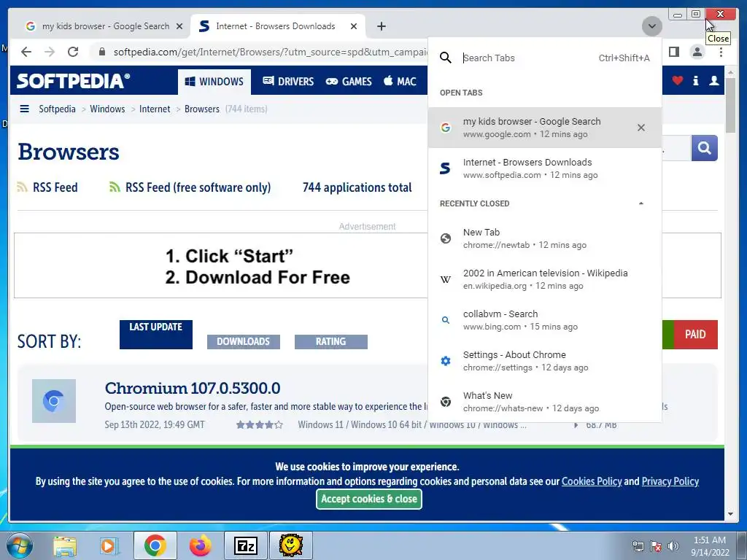747x560 pixels.
Task: Open 7-Zip from the taskbar
Action: pos(245,545)
